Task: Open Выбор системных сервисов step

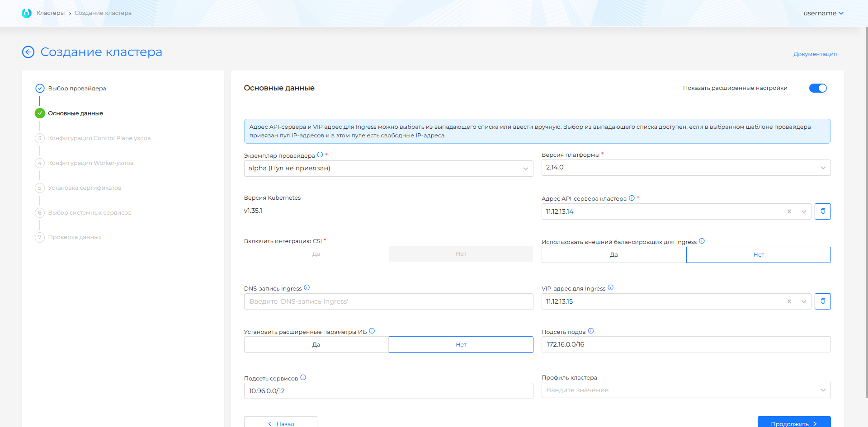Action: coord(90,212)
